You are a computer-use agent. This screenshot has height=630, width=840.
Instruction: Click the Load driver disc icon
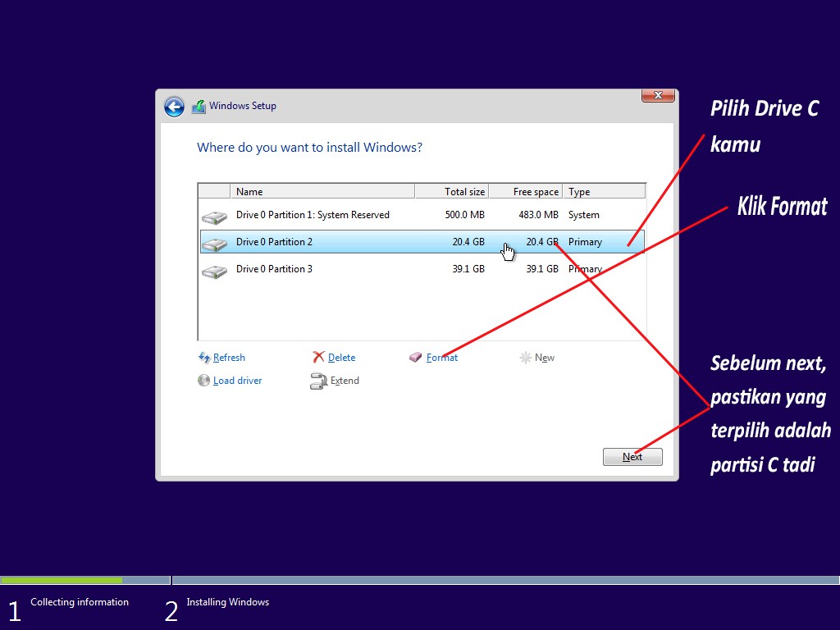click(x=203, y=381)
